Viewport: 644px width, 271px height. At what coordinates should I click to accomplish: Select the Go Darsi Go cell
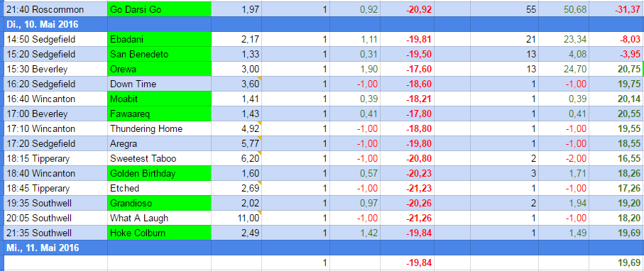pos(159,9)
